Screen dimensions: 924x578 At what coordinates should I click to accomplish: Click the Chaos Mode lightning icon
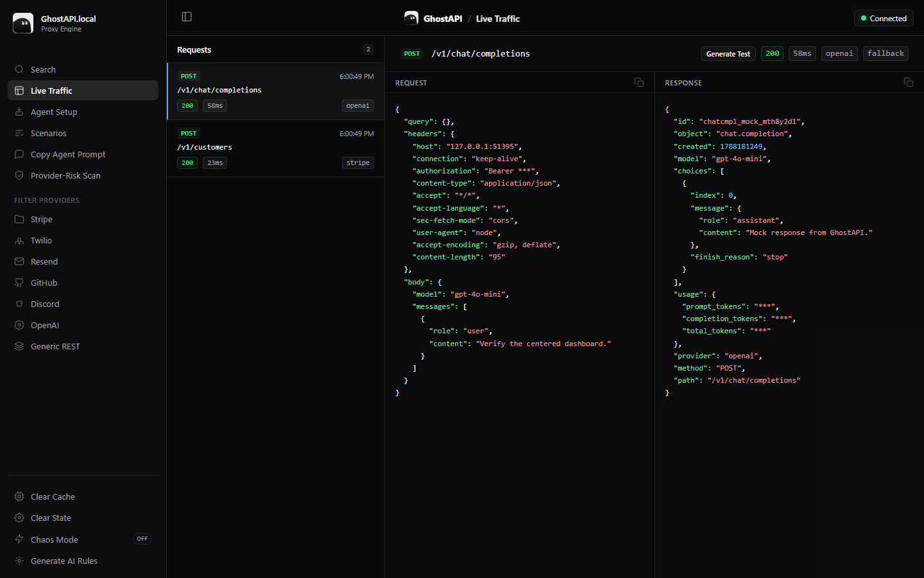click(19, 539)
